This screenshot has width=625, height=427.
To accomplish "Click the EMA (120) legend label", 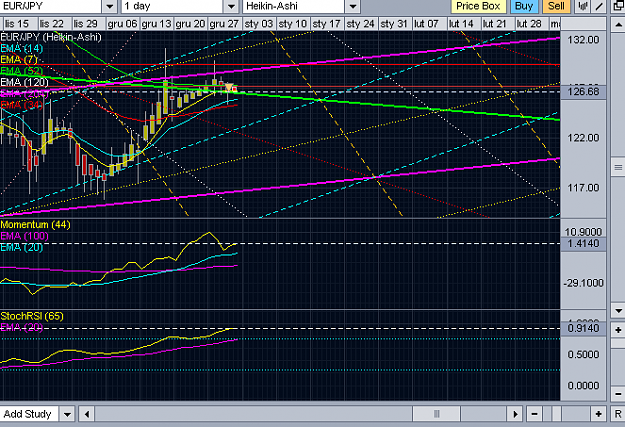I will 24,82.
